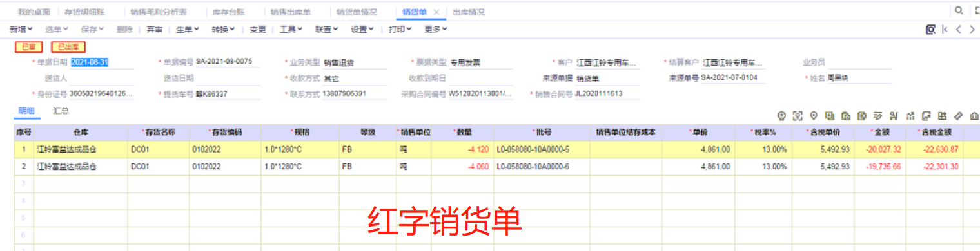Select row number 2 in the table

pyautogui.click(x=24, y=167)
